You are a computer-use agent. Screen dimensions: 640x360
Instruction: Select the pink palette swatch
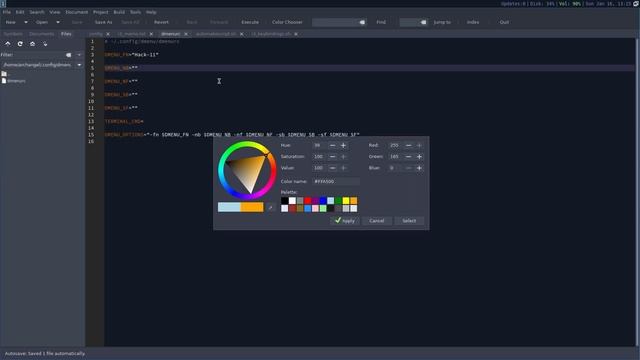click(x=315, y=209)
